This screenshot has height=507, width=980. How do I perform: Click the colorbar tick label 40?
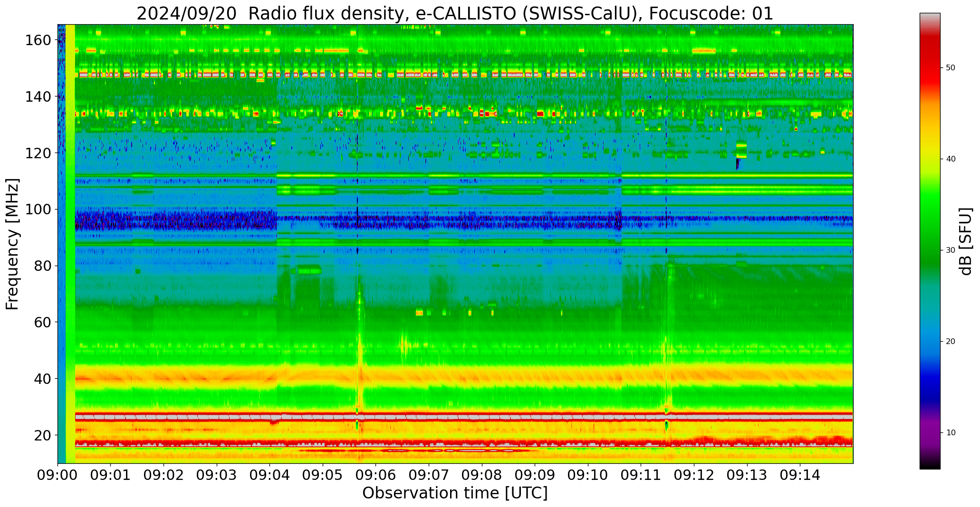coord(951,159)
